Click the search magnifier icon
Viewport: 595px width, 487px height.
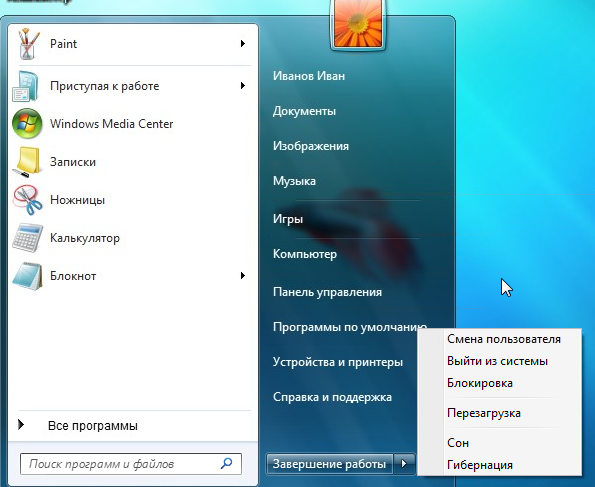click(227, 463)
